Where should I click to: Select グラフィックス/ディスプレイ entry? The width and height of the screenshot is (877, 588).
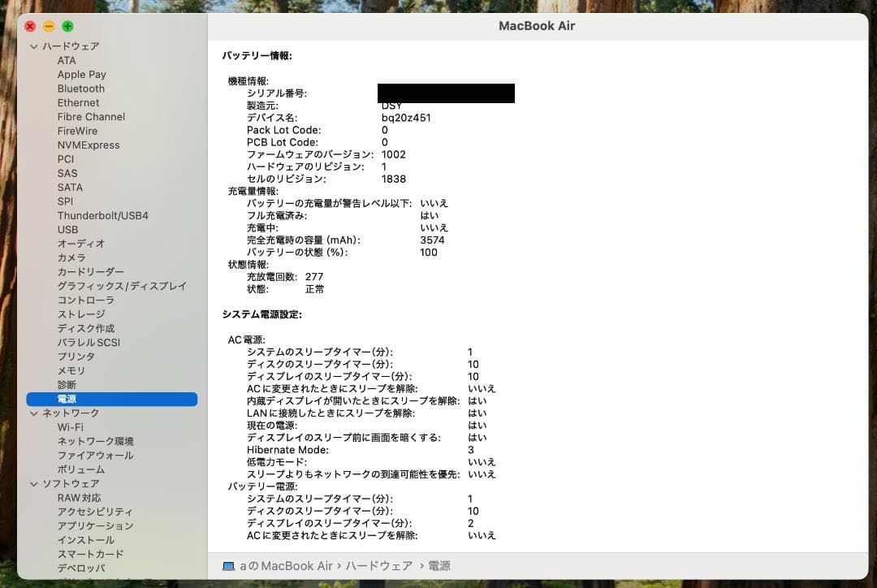point(122,286)
